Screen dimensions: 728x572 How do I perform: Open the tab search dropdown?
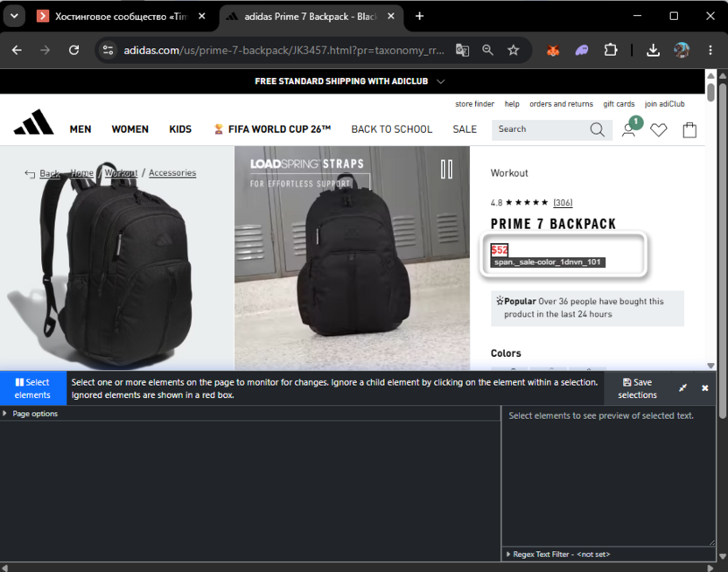point(14,17)
